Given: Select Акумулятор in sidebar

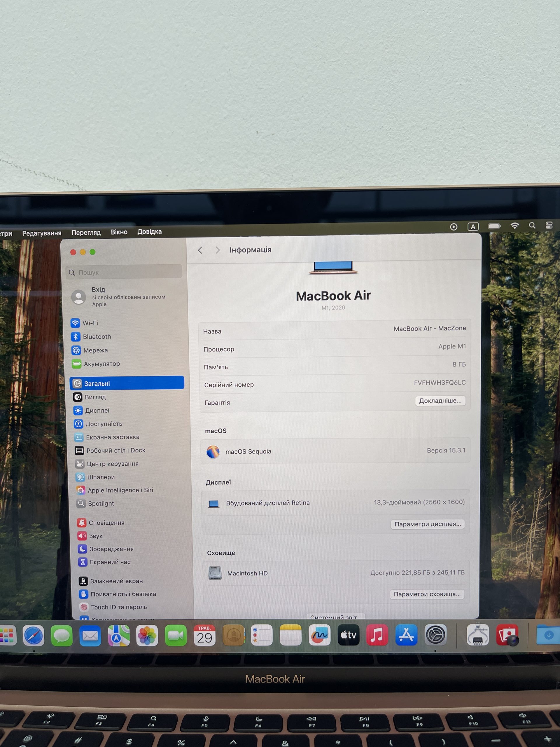Looking at the screenshot, I should click(96, 364).
